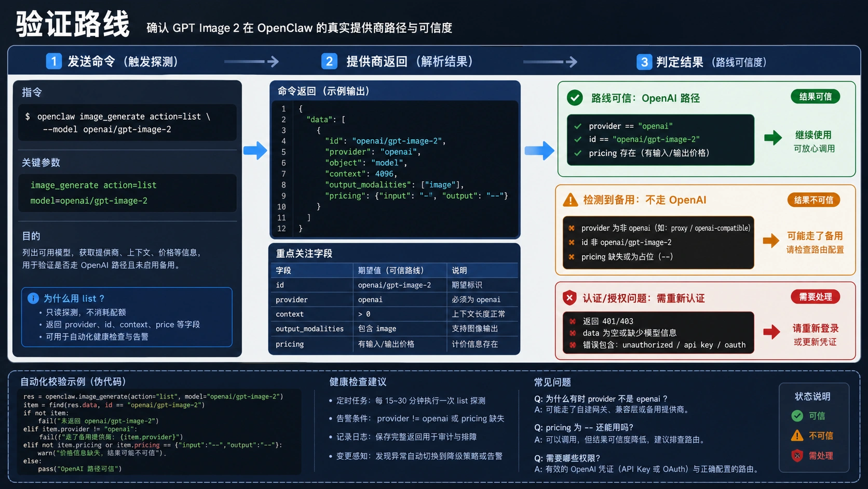Click the orange 结果不可信 badge
Image resolution: width=868 pixels, height=489 pixels.
[813, 200]
